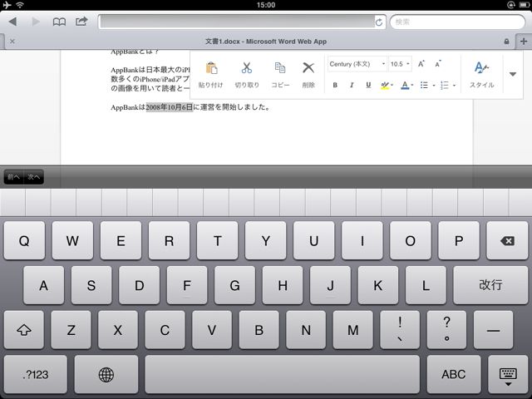Image resolution: width=532 pixels, height=399 pixels.
Task: Close the 文書1.docx tab
Action: click(x=12, y=42)
